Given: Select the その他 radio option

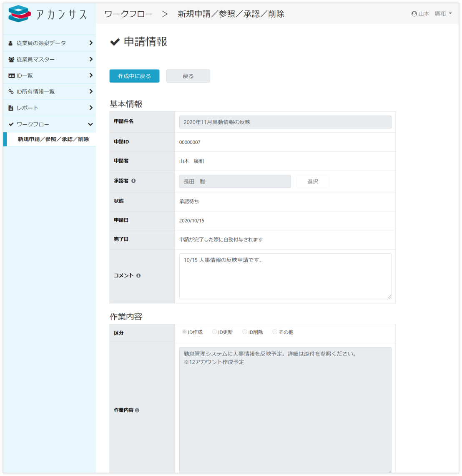Looking at the screenshot, I should (275, 332).
